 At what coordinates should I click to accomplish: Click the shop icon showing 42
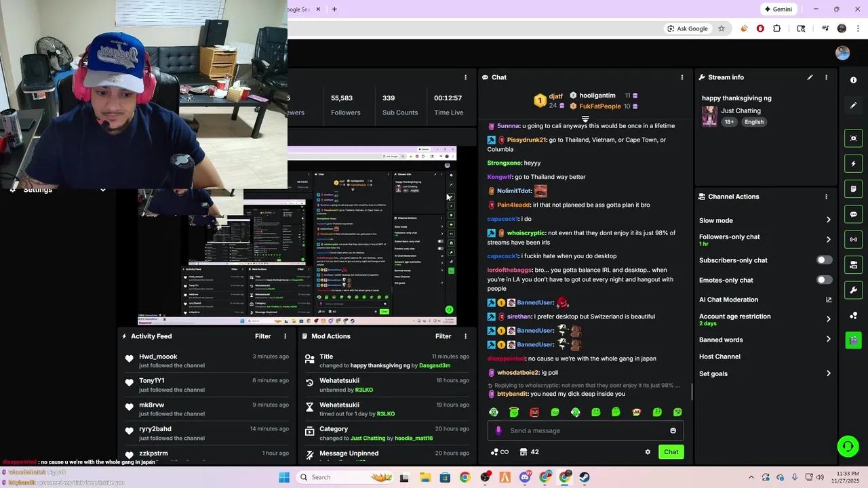click(529, 452)
